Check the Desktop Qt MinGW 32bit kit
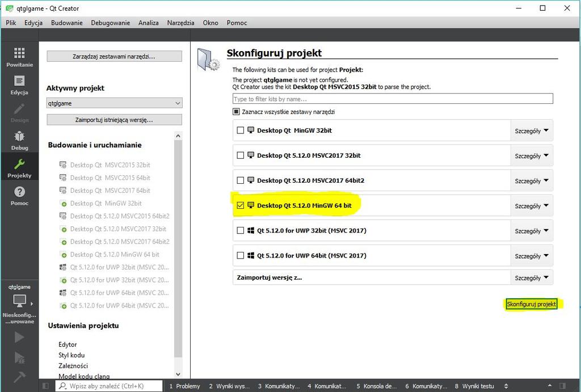This screenshot has width=581, height=392. (241, 130)
